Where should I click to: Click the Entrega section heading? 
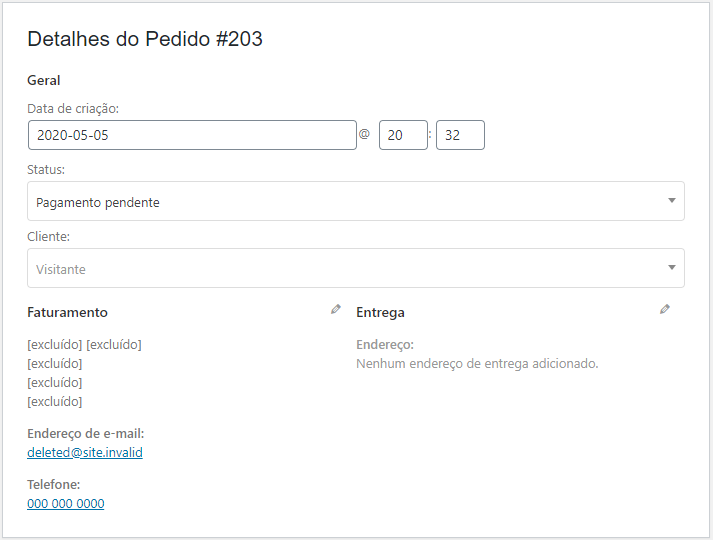pos(380,313)
